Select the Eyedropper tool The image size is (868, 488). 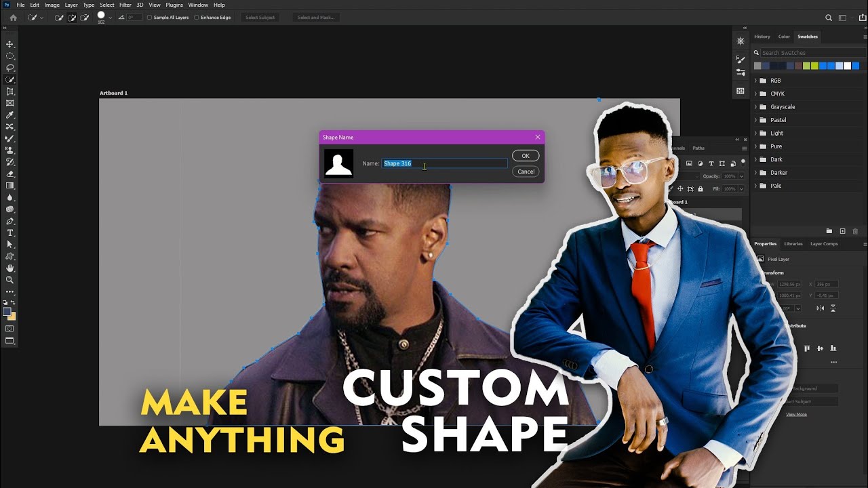9,115
